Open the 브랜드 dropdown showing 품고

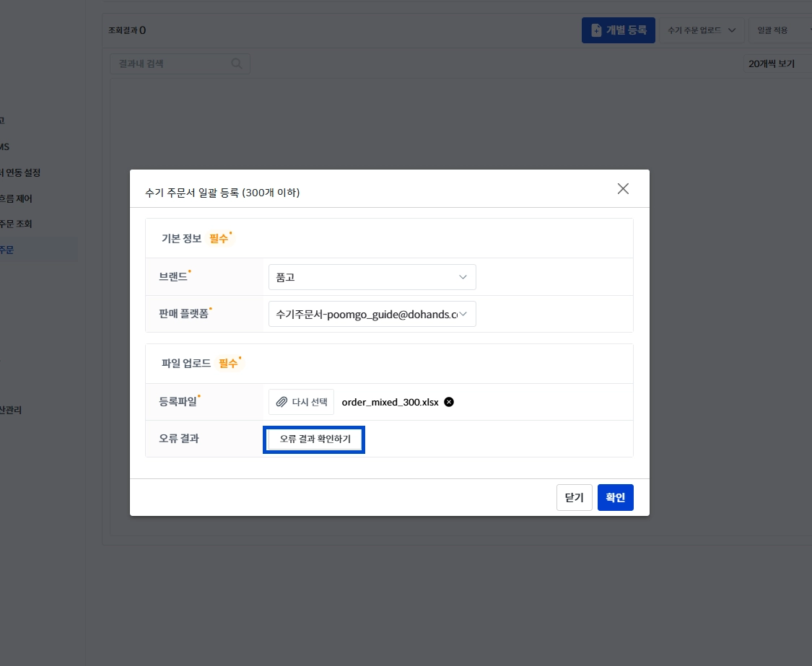pos(372,277)
